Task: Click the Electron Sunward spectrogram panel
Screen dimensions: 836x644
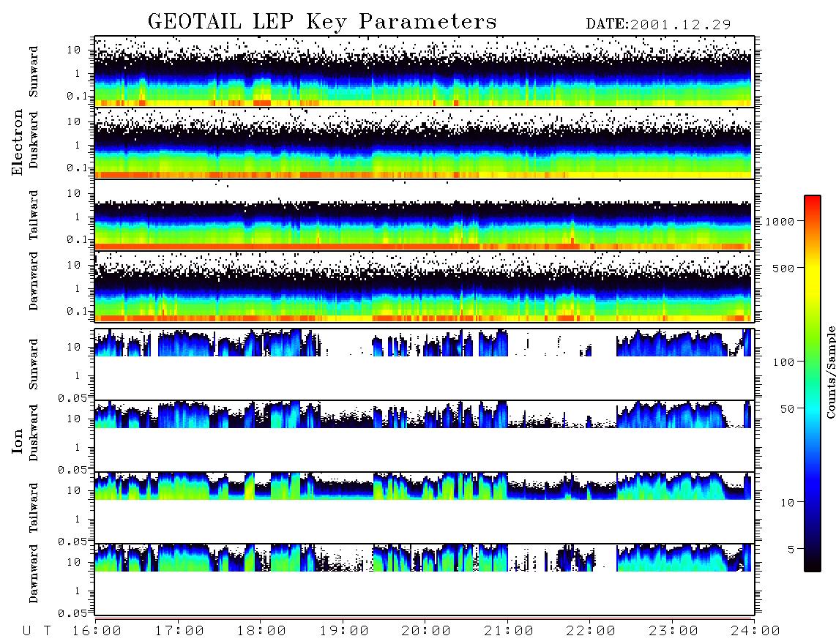Action: pyautogui.click(x=425, y=72)
